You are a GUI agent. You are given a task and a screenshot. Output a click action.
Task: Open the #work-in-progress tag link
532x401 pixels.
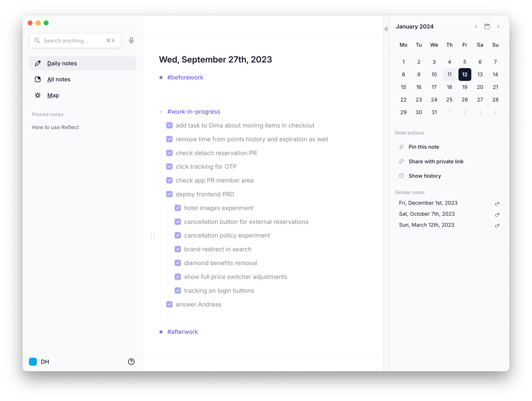[193, 112]
